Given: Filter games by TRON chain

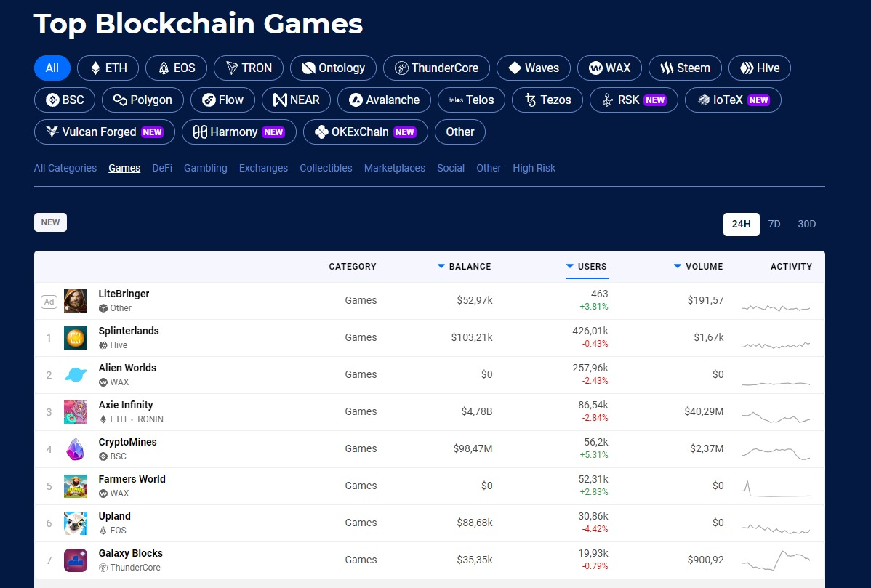Looking at the screenshot, I should click(249, 68).
